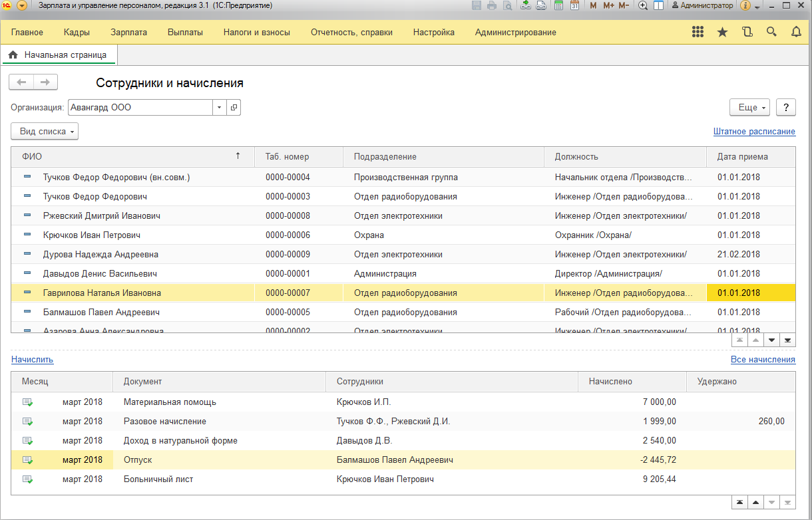Click the Начислить link
812x520 pixels.
(x=32, y=360)
